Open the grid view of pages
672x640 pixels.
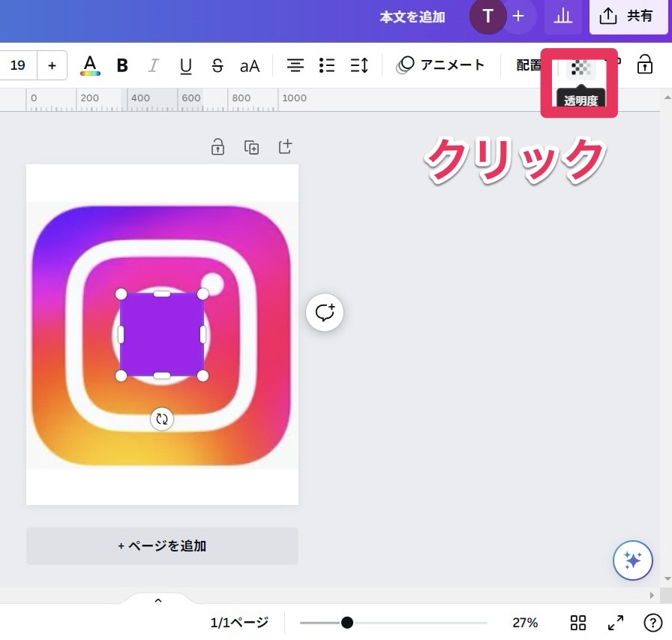pos(578,622)
